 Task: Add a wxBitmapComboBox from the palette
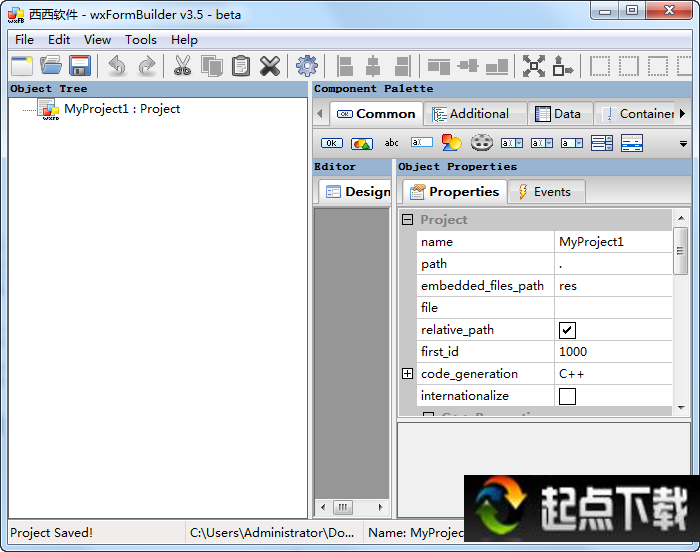542,143
